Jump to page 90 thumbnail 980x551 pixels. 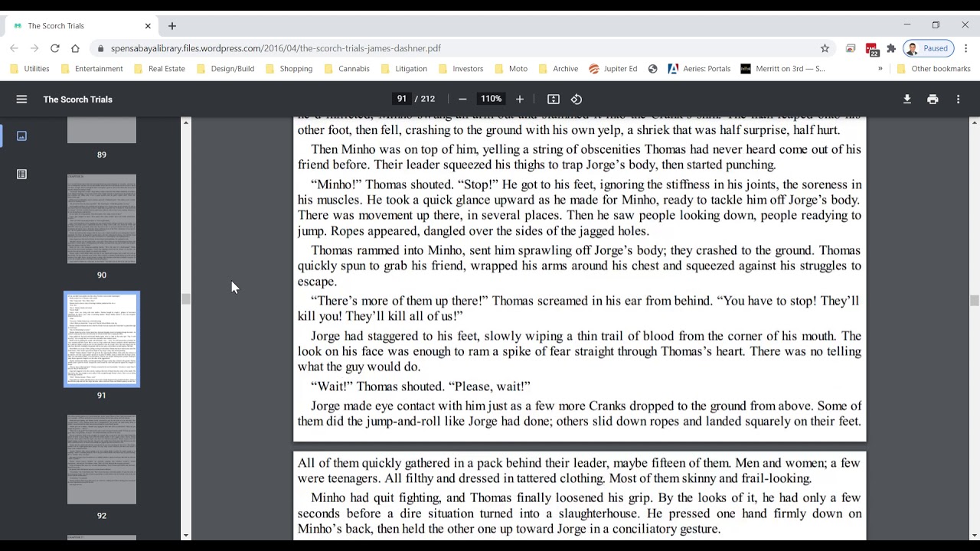102,219
